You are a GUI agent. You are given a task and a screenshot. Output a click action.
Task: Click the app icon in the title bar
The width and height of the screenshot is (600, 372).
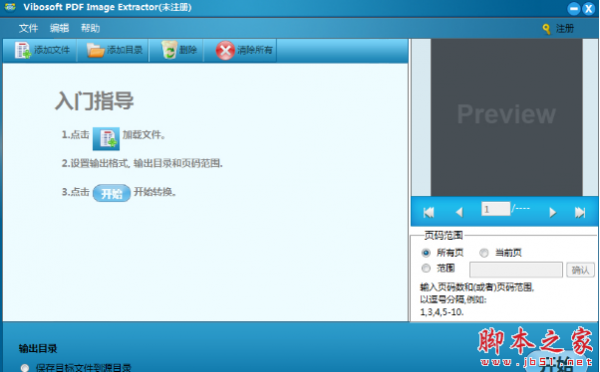(x=10, y=7)
